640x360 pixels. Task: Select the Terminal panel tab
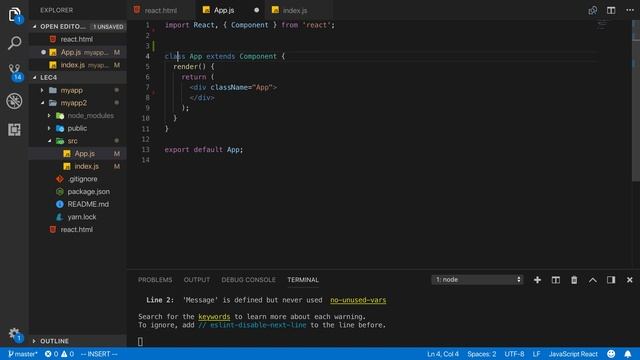[303, 280]
